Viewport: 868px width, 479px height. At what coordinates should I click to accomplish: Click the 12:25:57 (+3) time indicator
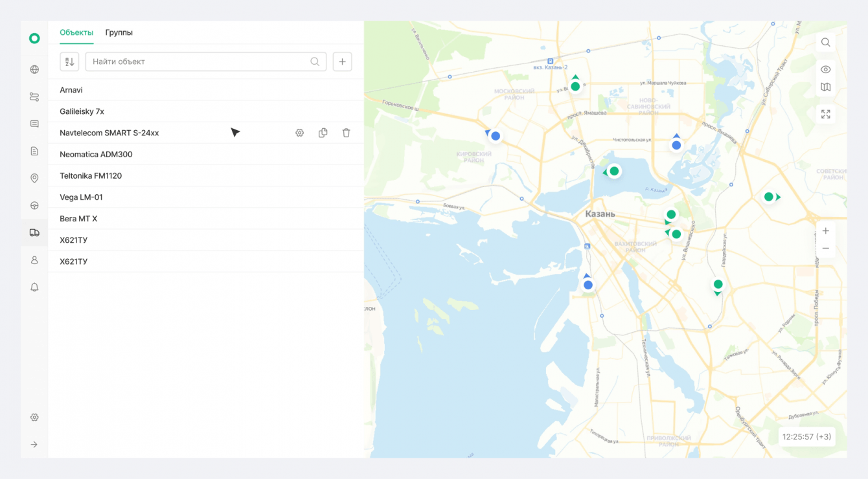pyautogui.click(x=806, y=437)
